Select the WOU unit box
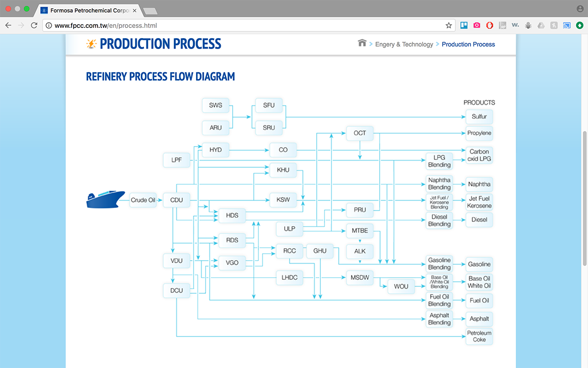Image resolution: width=588 pixels, height=368 pixels. [x=401, y=286]
